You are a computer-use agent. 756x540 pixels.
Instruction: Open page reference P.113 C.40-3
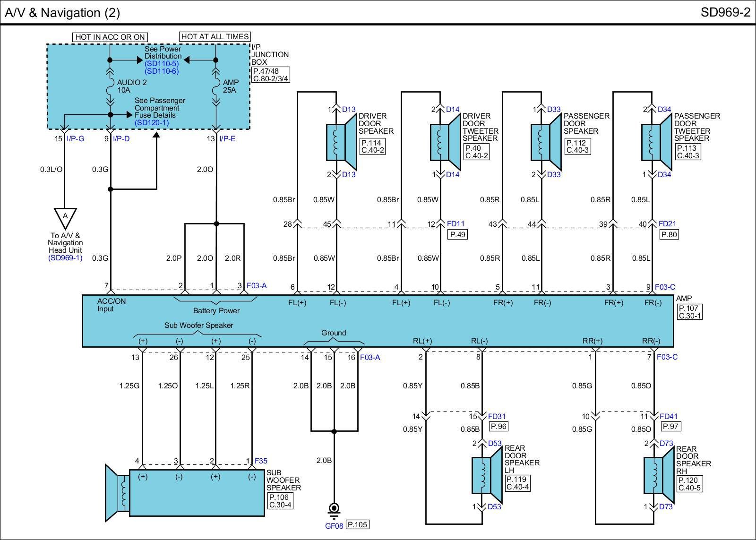coord(688,152)
